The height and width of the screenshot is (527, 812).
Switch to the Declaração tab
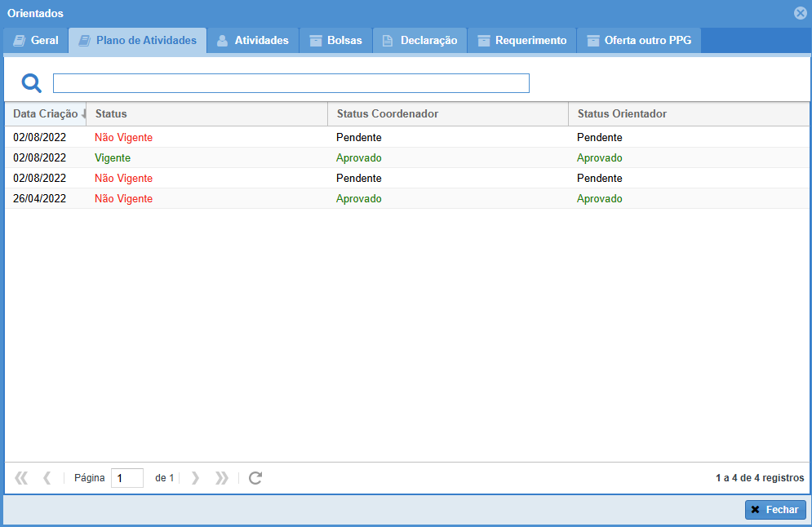pos(419,41)
